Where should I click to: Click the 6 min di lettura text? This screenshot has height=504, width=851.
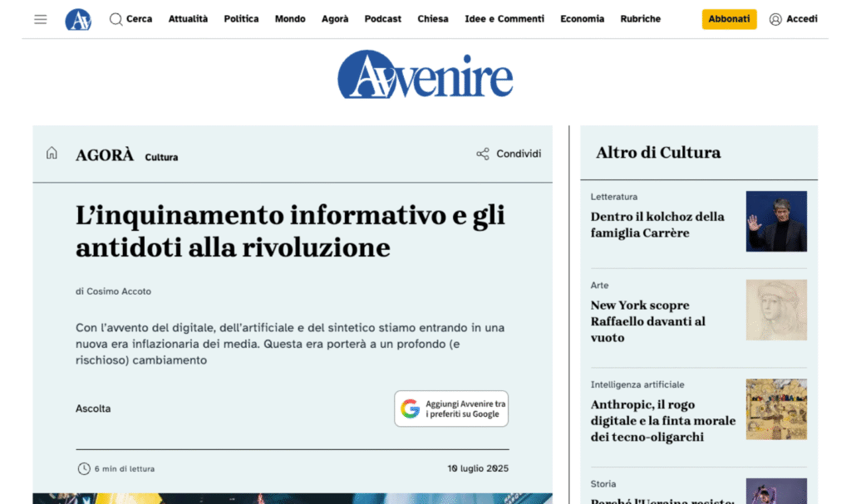coord(125,469)
